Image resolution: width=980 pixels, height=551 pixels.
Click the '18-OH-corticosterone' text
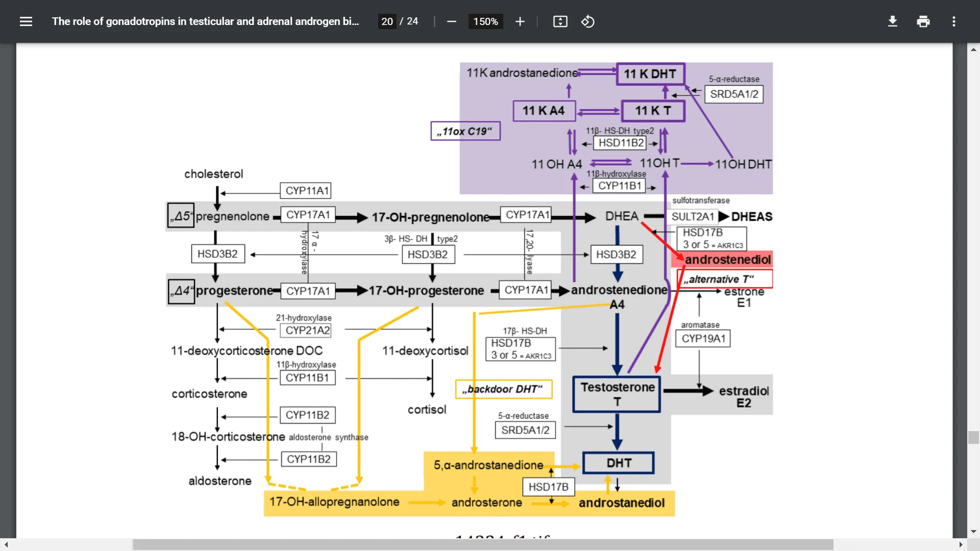point(228,437)
